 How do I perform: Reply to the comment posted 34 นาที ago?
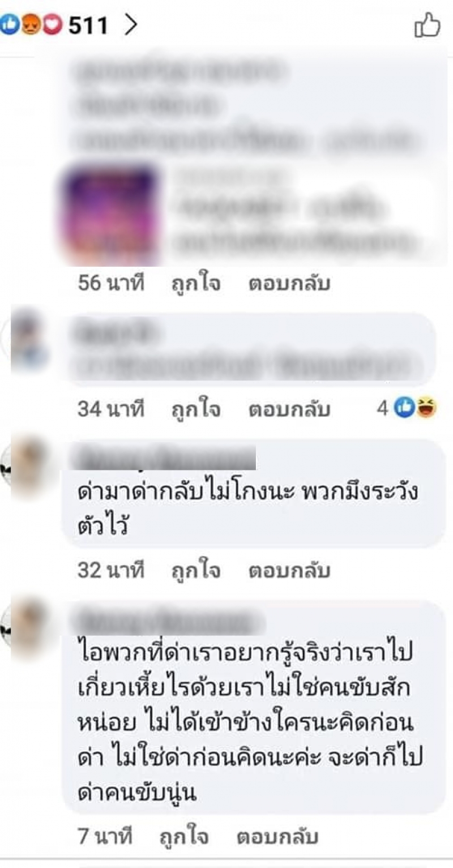pos(289,409)
